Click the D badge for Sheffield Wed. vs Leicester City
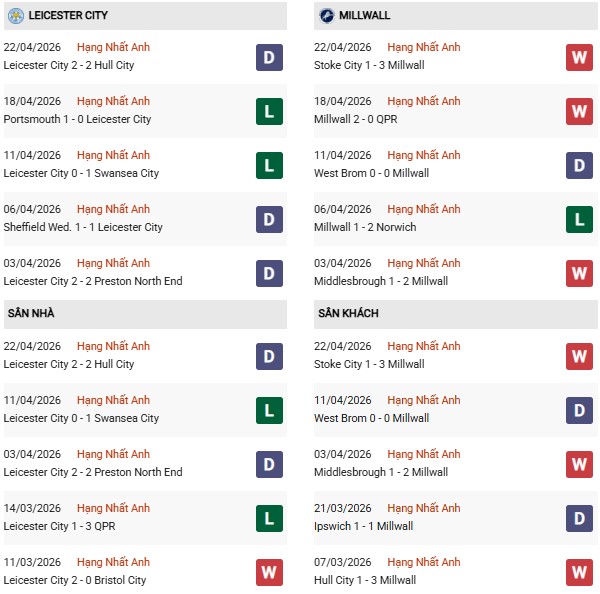Image resolution: width=600 pixels, height=594 pixels. pos(268,219)
